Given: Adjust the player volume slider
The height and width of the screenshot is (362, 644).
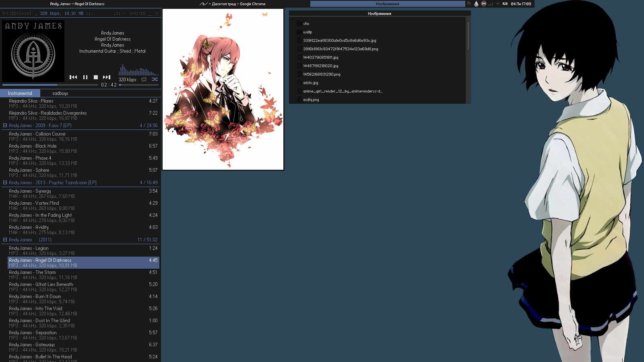Looking at the screenshot, I should (139, 85).
